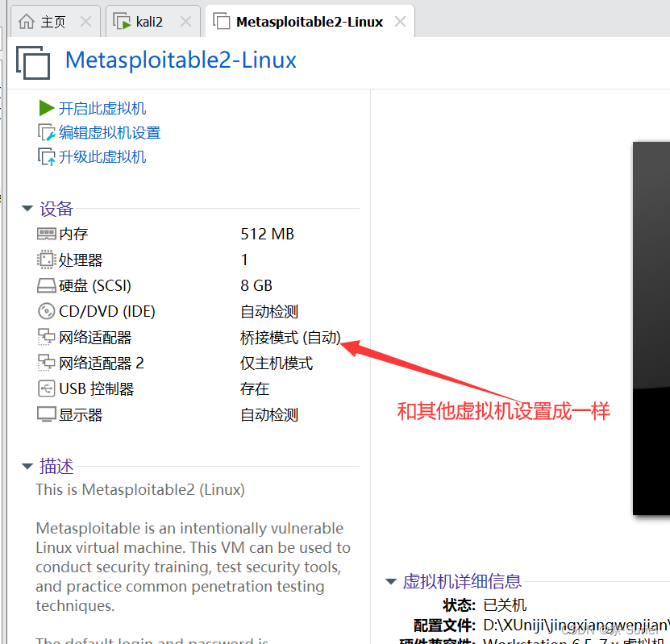Click the memory chip icon next to 内存
This screenshot has width=670, height=644.
coord(46,234)
